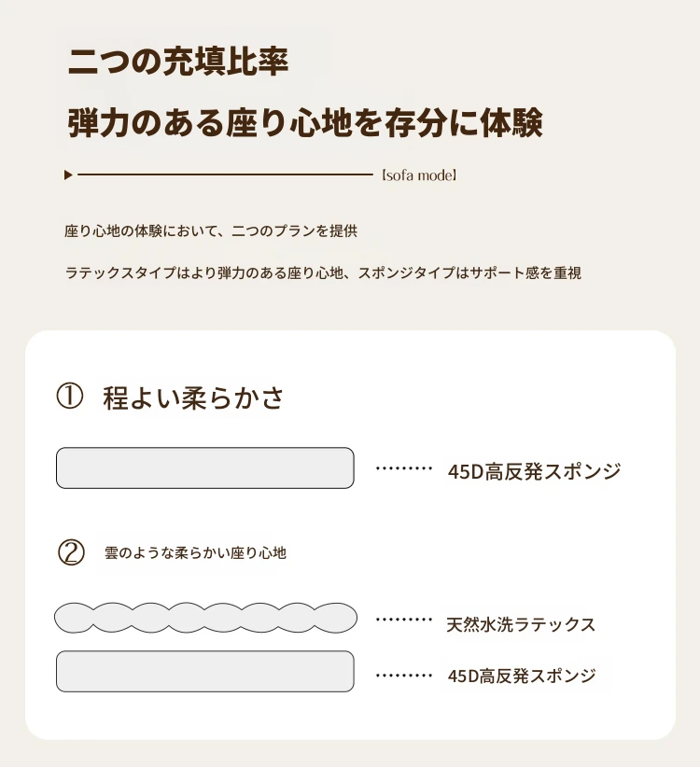Click the circled number 2 icon
Screen dimensions: 700x767
coord(71,552)
